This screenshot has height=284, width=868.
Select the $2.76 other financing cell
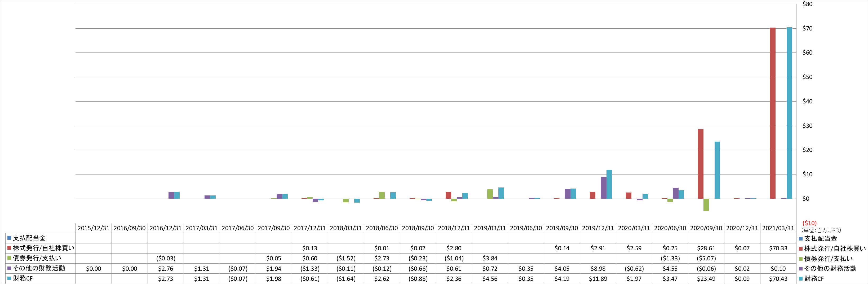click(x=166, y=268)
